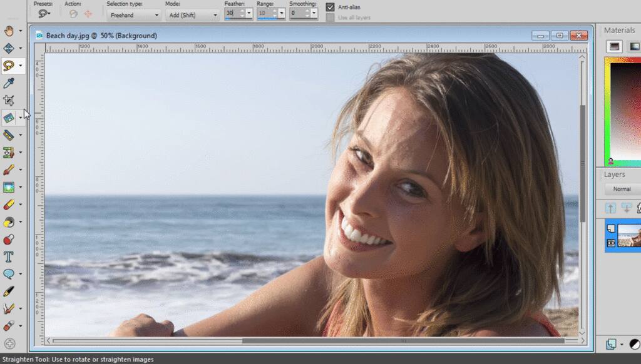641x364 pixels.
Task: Select the Straighten tool
Action: click(x=9, y=118)
